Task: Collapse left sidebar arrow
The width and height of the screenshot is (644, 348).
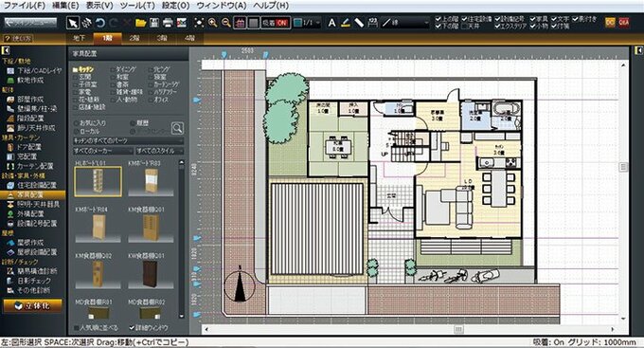Action: 6,50
